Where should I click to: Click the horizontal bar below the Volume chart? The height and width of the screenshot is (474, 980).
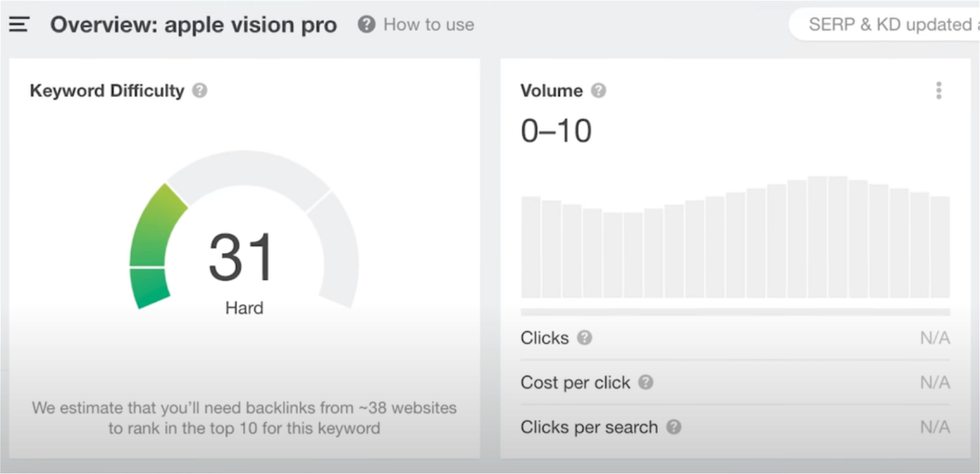click(735, 312)
